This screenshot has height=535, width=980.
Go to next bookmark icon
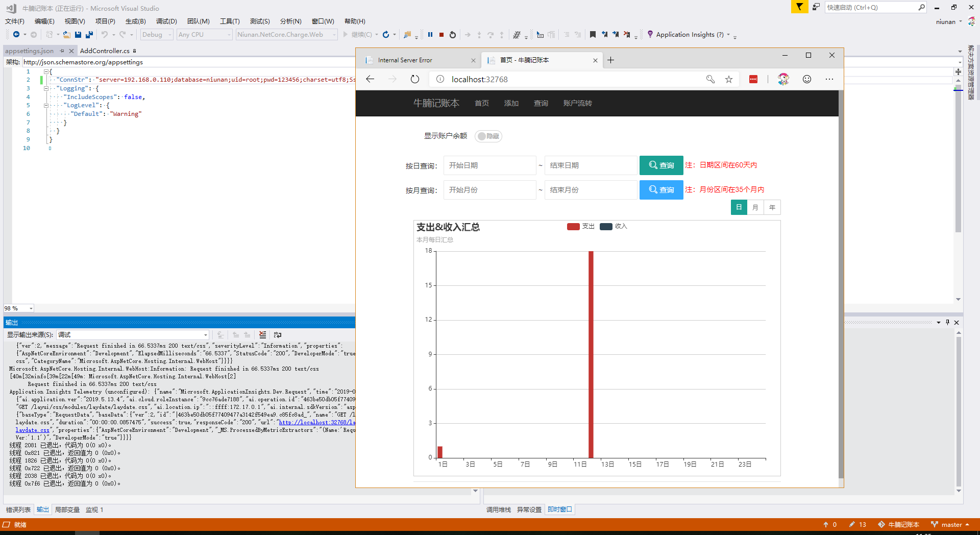click(x=616, y=35)
